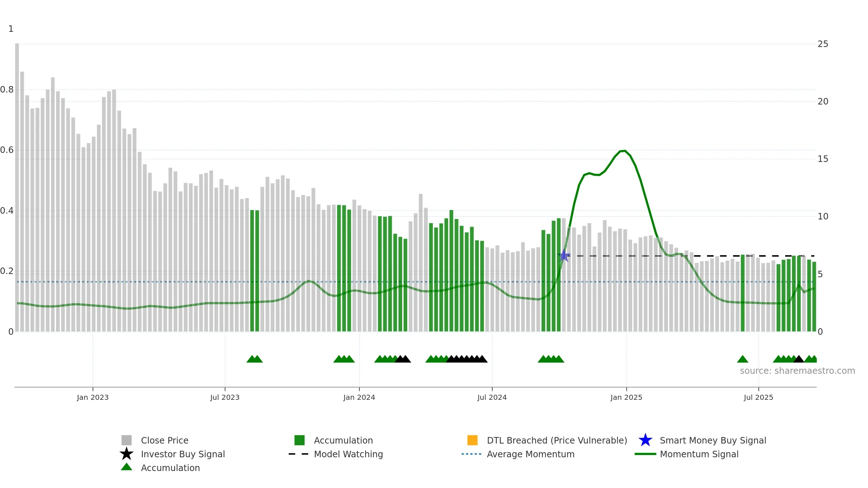Image resolution: width=868 pixels, height=488 pixels.
Task: Click the green Accumulation square legend swatch
Action: (299, 440)
